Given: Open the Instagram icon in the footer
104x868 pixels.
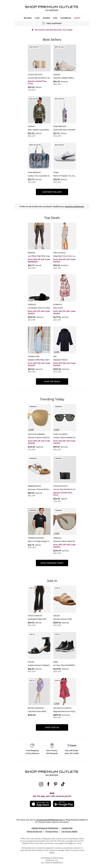Looking at the screenshot, I should click(x=41, y=784).
